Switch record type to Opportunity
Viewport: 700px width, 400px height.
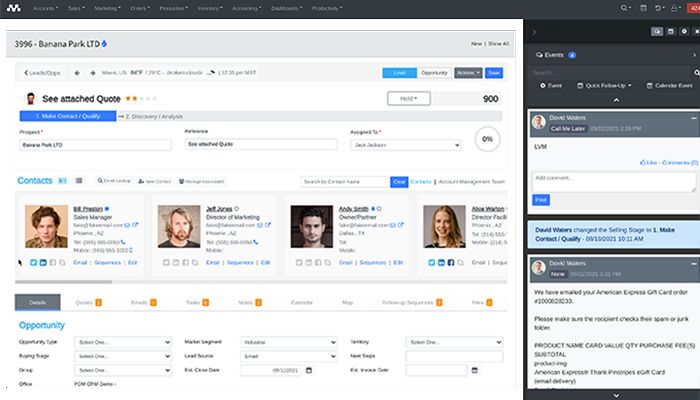pyautogui.click(x=434, y=73)
